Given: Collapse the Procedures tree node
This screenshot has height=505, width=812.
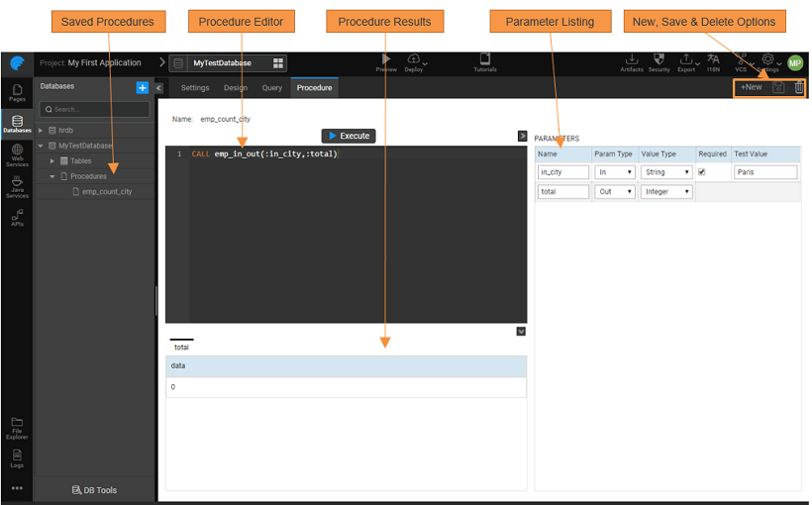Looking at the screenshot, I should tap(52, 176).
